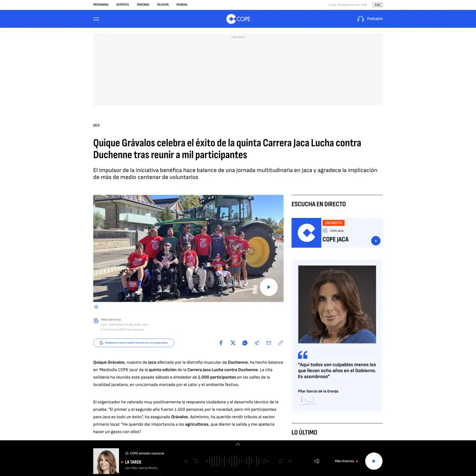
Task: Expand the bottom audio player chevron
Action: 238,444
